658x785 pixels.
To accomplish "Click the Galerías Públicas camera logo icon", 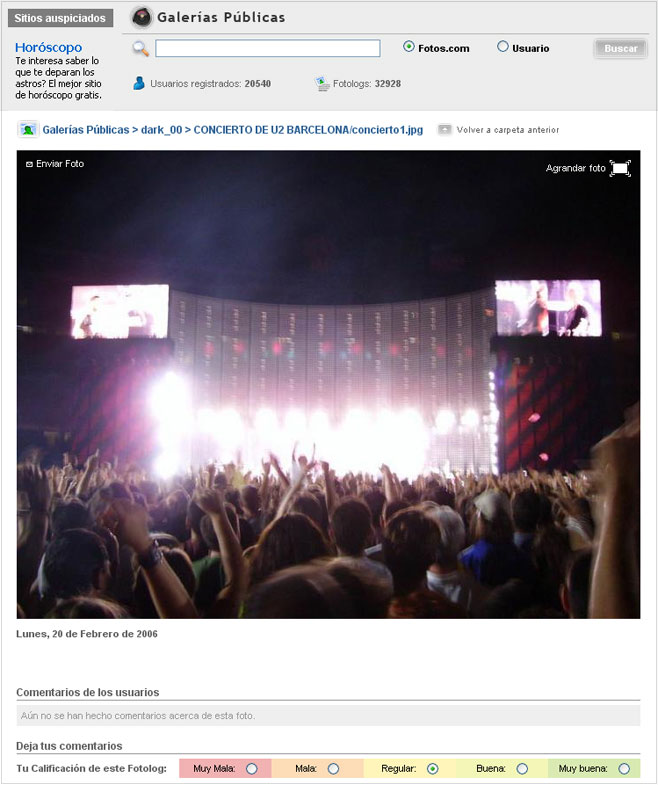I will tap(141, 18).
